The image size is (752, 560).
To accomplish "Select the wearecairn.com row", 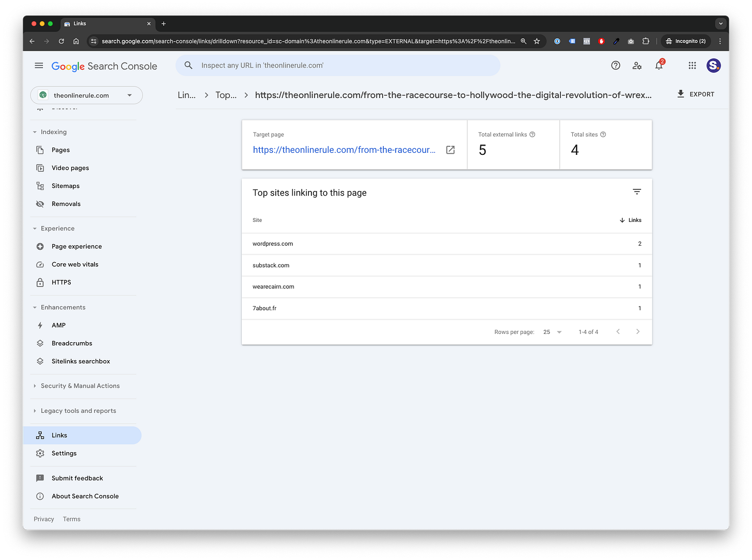I will [x=447, y=287].
